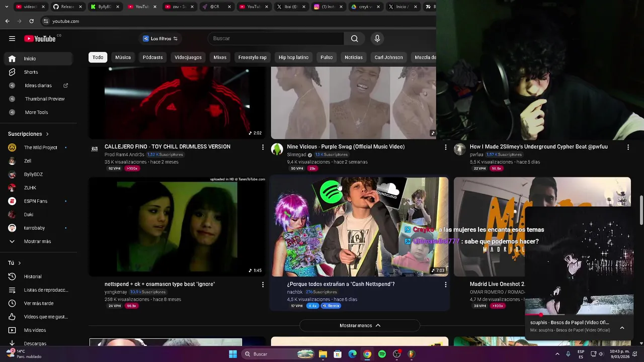This screenshot has height=362, width=644.
Task: Expand the souphis miniplayer with the chevron
Action: pos(622,328)
